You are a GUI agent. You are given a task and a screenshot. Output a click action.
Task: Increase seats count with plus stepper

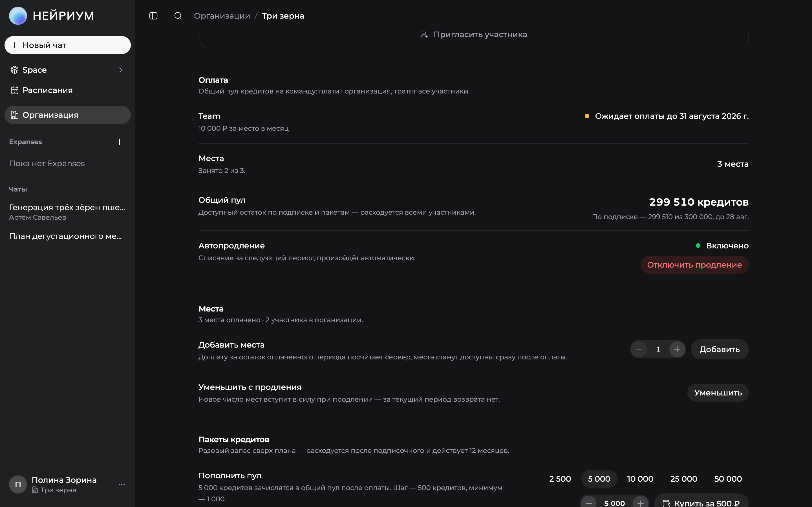coord(677,349)
